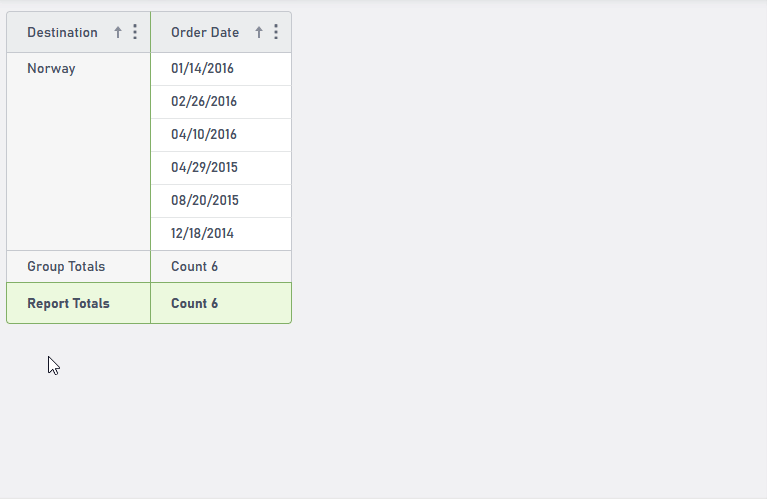The image size is (767, 499).
Task: Click divider between Destination and Order Date headers
Action: coord(150,32)
